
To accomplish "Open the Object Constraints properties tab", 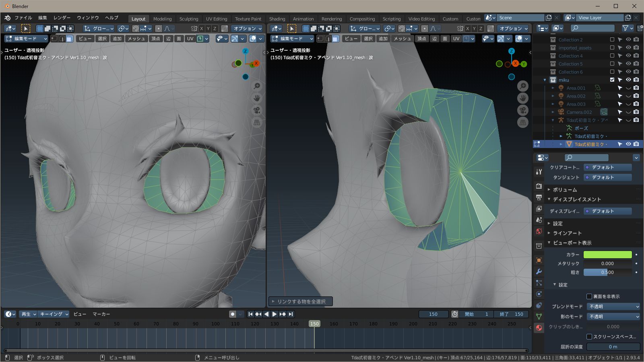I will click(539, 305).
